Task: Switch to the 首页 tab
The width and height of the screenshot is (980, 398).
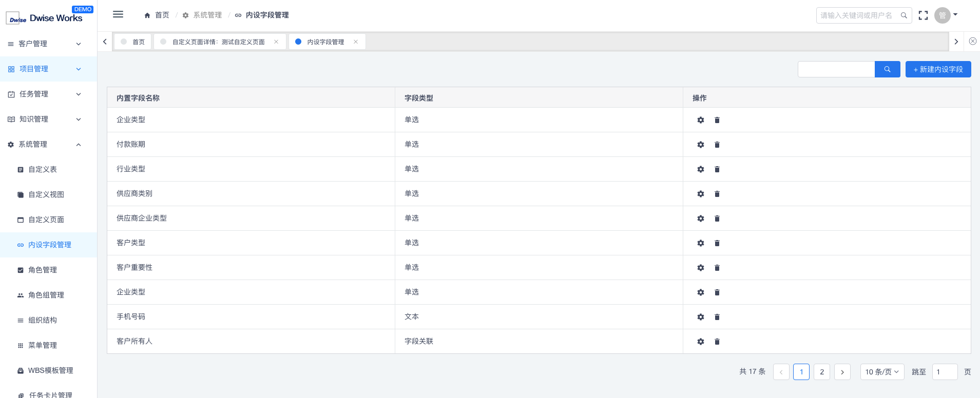Action: coord(133,42)
